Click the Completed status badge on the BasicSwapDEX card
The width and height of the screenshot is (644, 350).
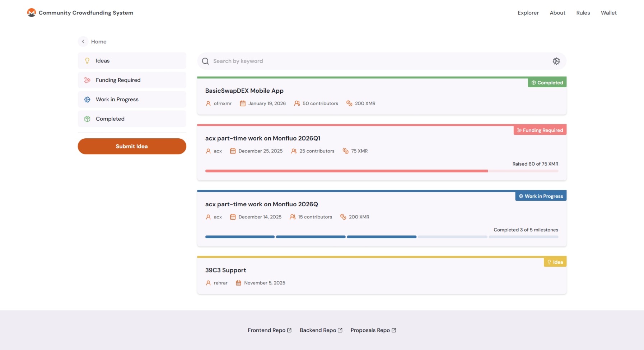pyautogui.click(x=547, y=83)
